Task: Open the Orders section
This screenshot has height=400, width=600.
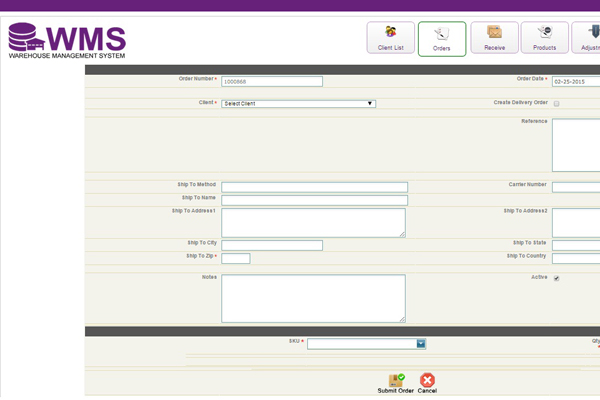Action: click(x=442, y=39)
